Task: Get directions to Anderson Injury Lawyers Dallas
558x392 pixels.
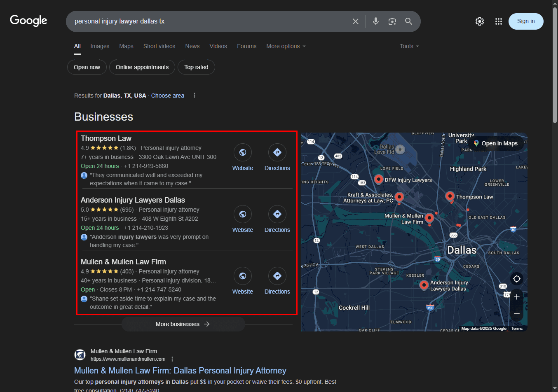Action: click(x=277, y=214)
